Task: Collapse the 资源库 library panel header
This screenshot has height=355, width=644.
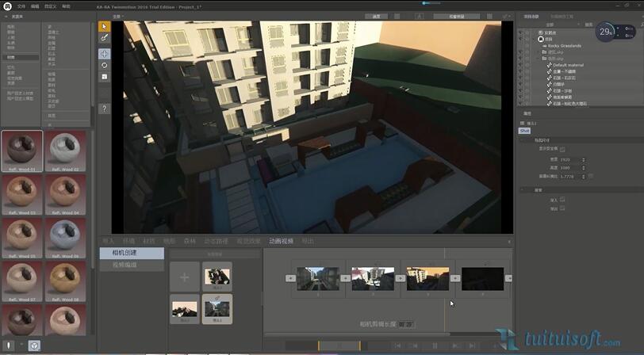Action: [16, 16]
